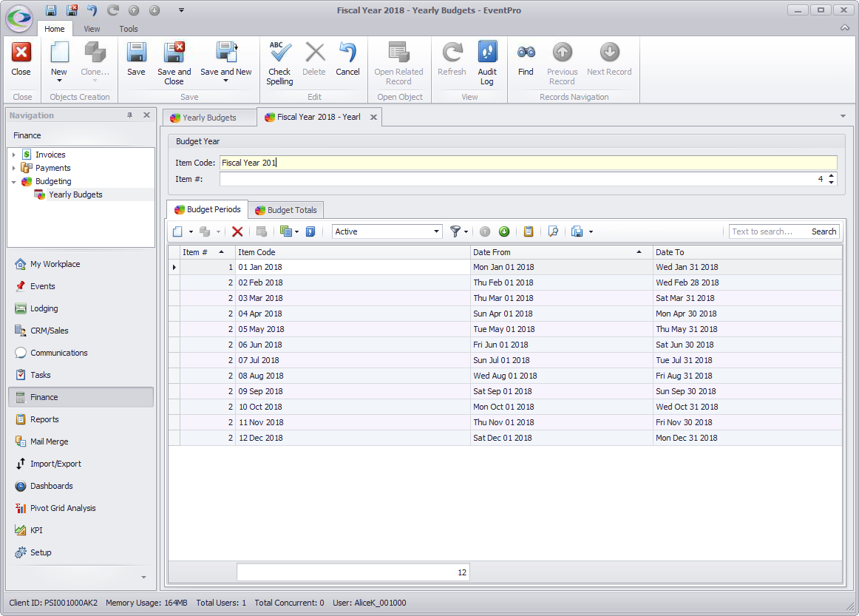Screen dimensions: 859x616
Task: Click the Save and Close icon
Action: click(174, 53)
